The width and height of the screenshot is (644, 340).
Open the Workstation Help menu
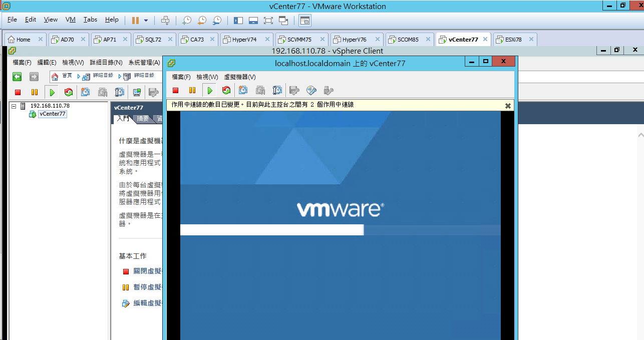[x=112, y=20]
